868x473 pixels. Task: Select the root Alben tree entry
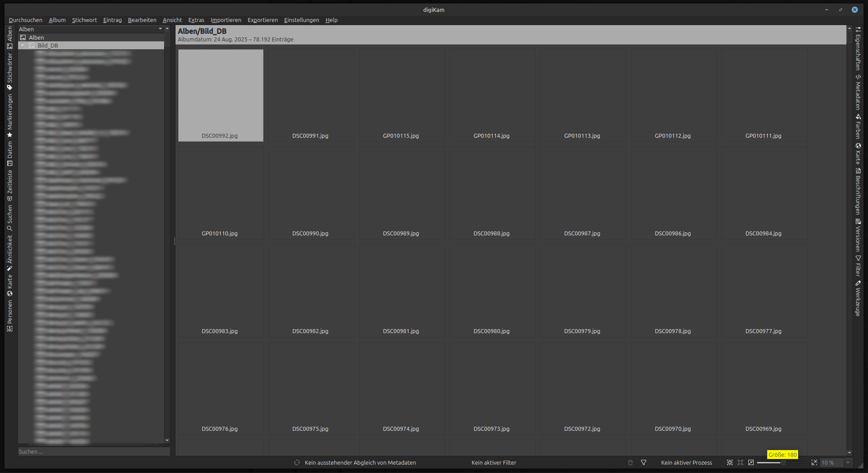pyautogui.click(x=36, y=37)
